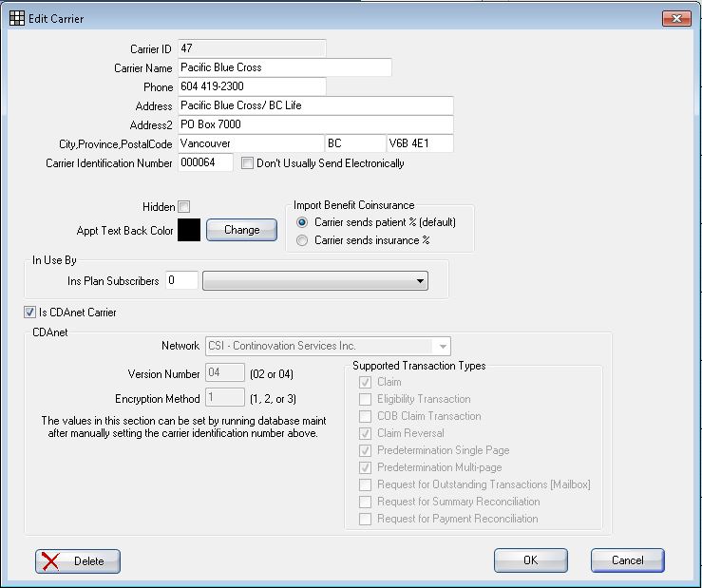Enable the Hidden checkbox
Viewport: 702px width, 588px height.
[184, 206]
